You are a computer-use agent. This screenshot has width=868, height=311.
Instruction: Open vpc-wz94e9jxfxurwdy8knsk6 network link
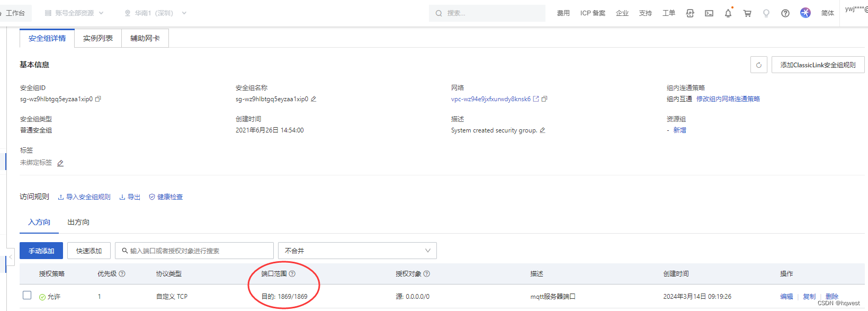(x=491, y=99)
